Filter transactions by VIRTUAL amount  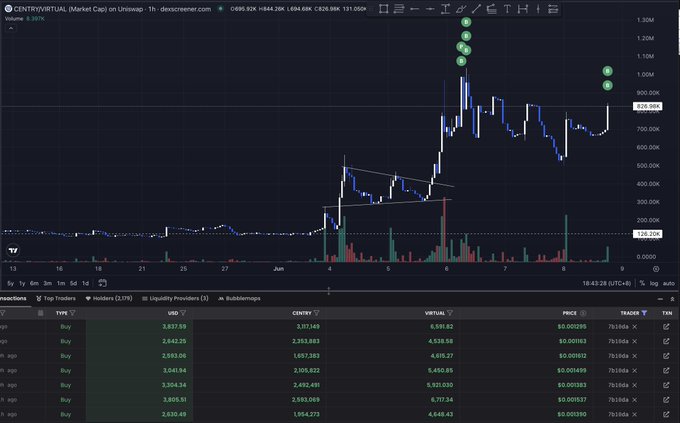pos(450,313)
